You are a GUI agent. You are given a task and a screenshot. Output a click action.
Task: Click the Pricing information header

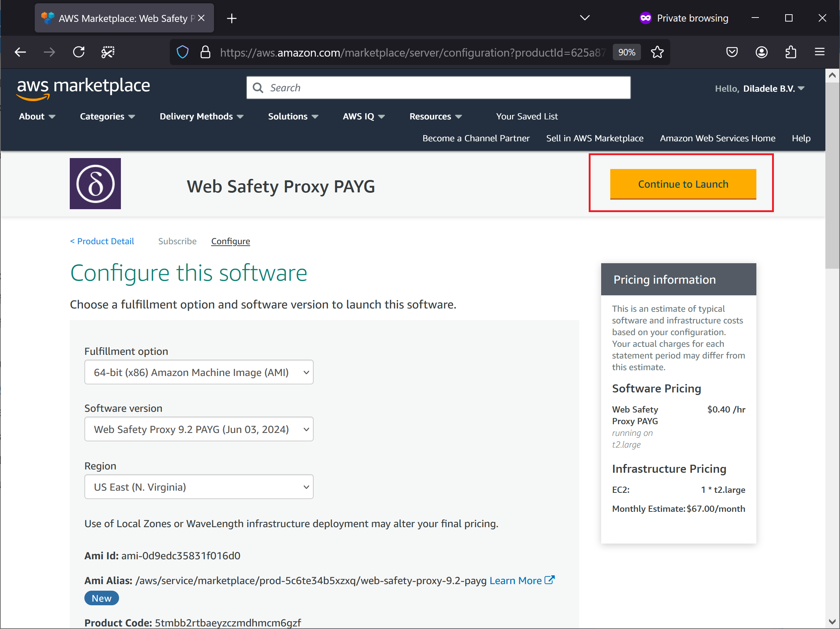click(679, 279)
